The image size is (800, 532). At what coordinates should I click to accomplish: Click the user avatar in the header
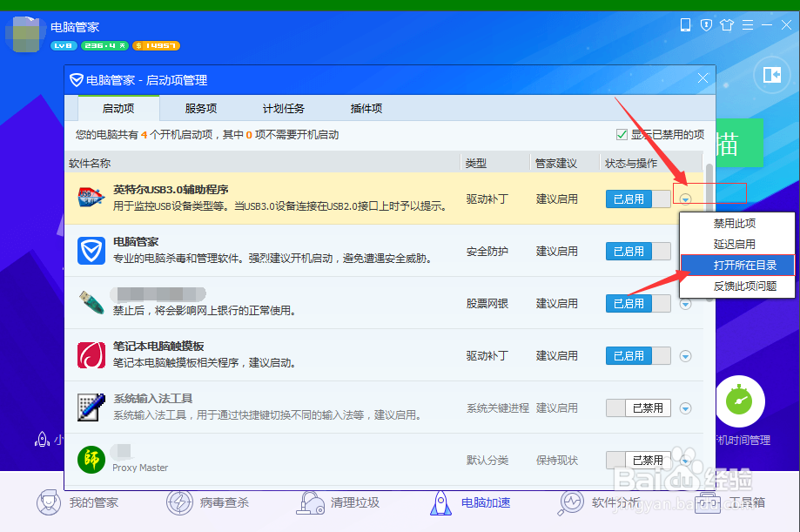pyautogui.click(x=24, y=34)
